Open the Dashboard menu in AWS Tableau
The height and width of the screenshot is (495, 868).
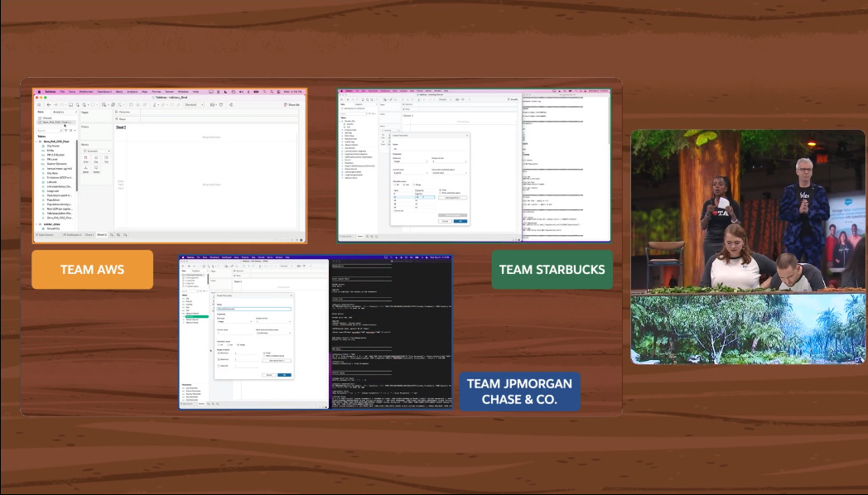pyautogui.click(x=104, y=91)
